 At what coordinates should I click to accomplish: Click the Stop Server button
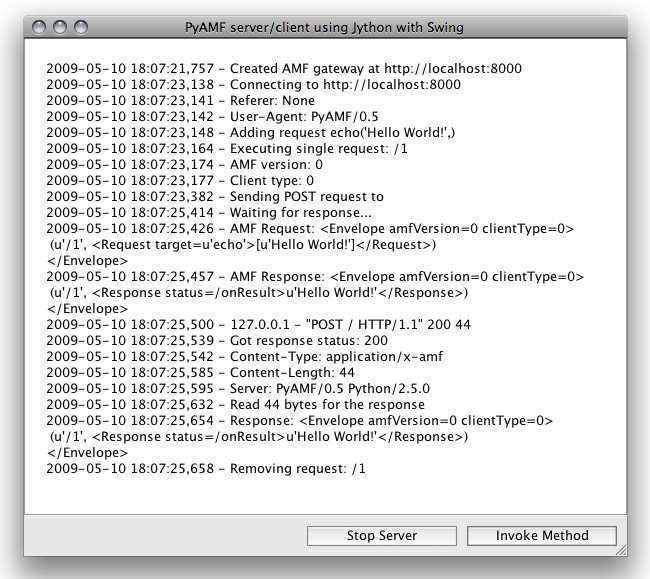(x=382, y=536)
